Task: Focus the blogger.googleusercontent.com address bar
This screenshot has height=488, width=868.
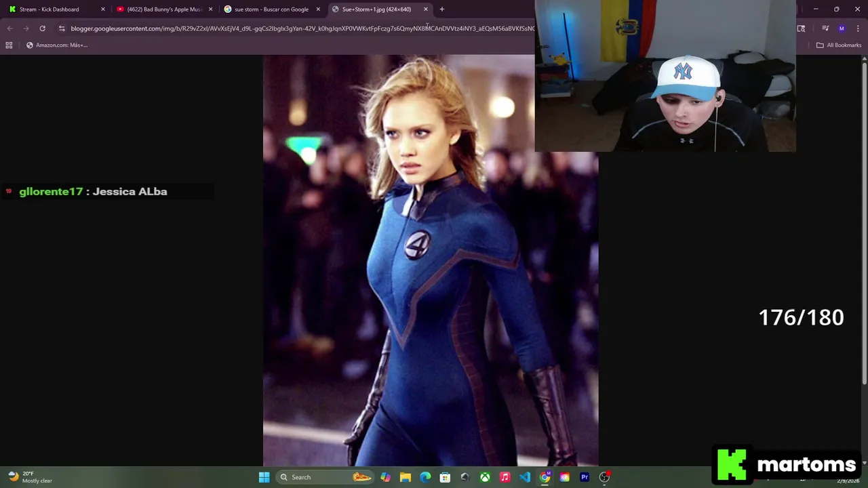Action: [x=302, y=28]
